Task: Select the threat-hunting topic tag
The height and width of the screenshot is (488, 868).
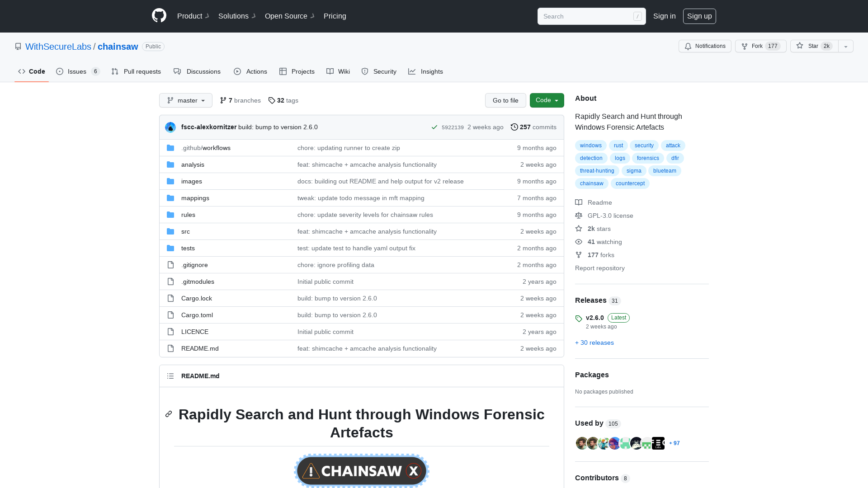Action: [x=597, y=171]
